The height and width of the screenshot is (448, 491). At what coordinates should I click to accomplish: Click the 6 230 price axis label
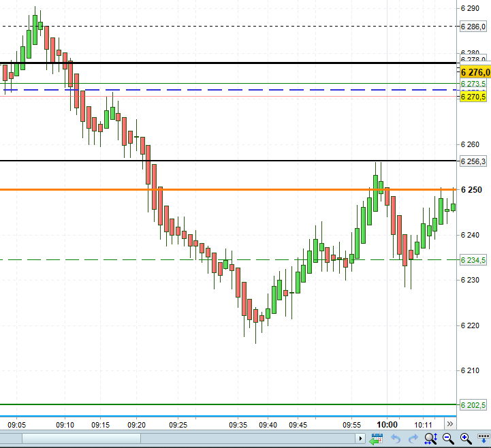470,280
